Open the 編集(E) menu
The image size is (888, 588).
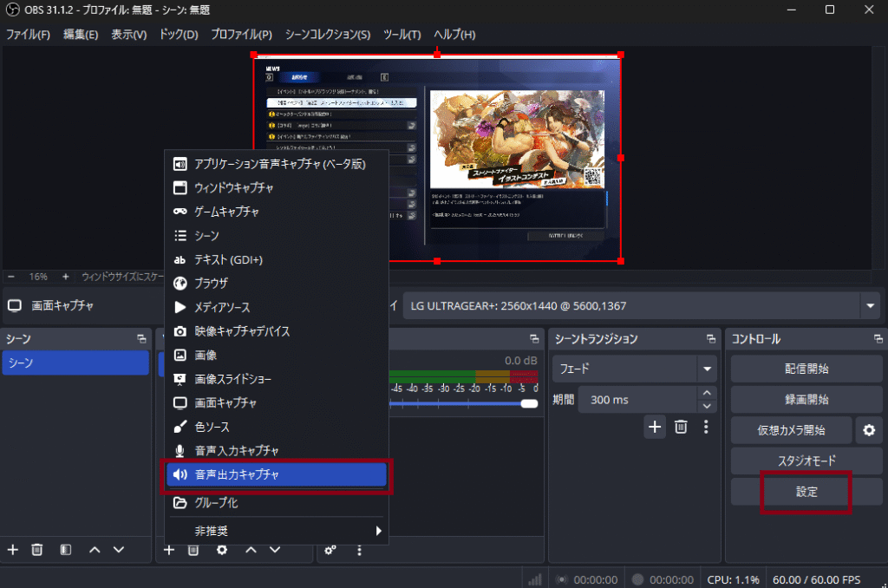(81, 35)
